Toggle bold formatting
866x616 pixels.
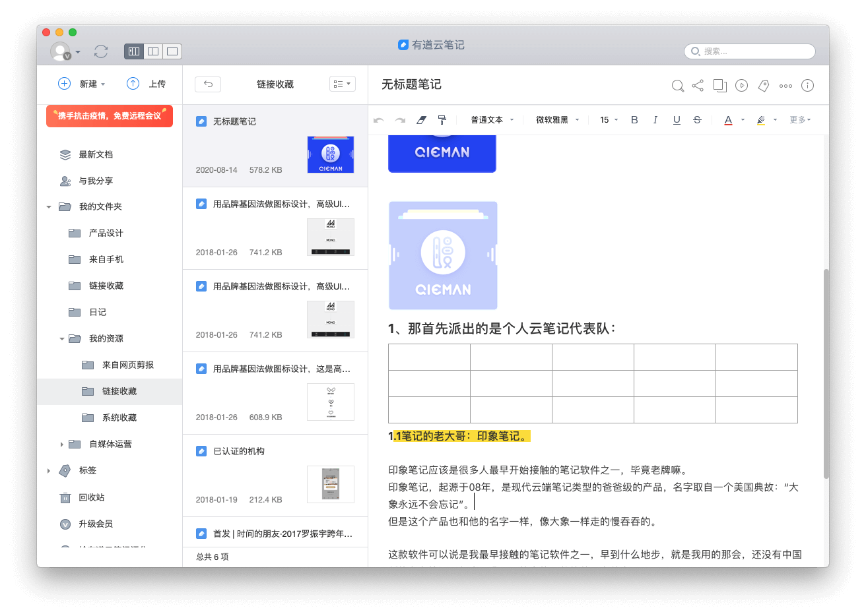click(634, 120)
